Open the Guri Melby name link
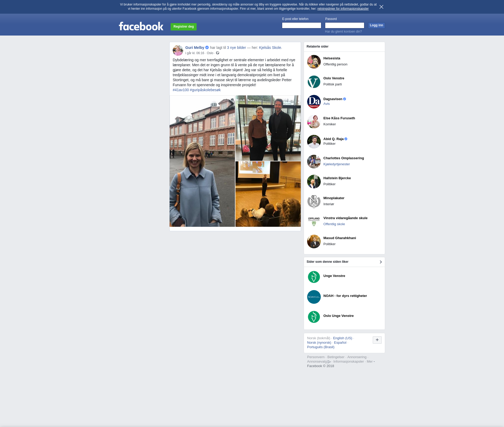Screen dimensions: 504x427 tap(195, 48)
